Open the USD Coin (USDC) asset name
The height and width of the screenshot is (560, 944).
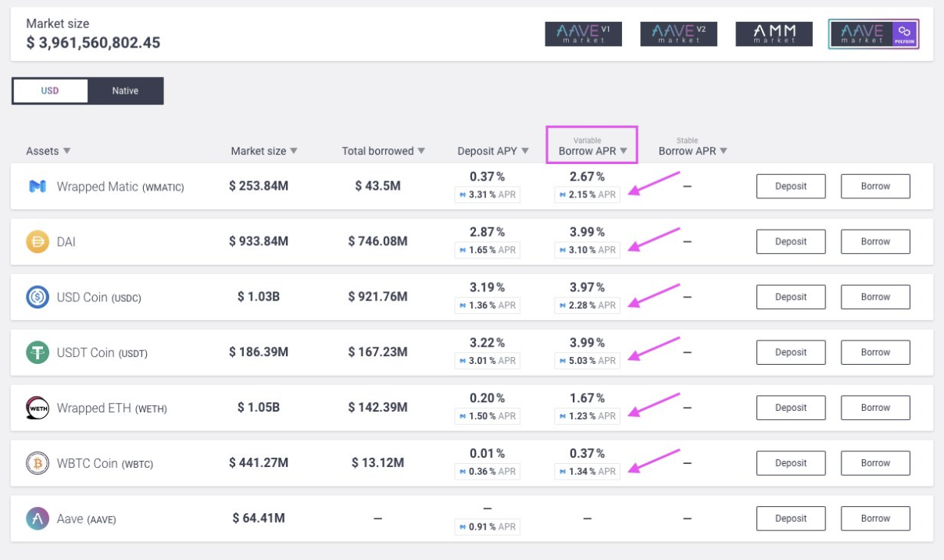[x=99, y=298]
